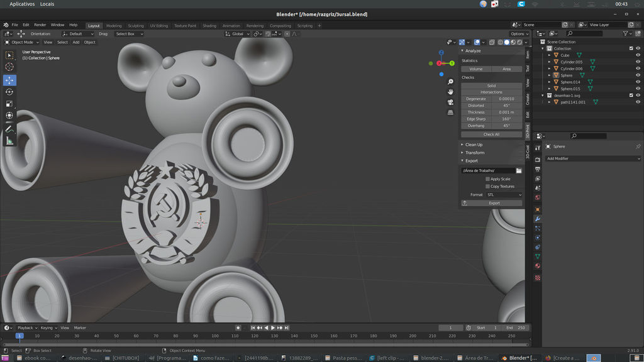
Task: Open the Orientation Default dropdown
Action: pyautogui.click(x=78, y=34)
